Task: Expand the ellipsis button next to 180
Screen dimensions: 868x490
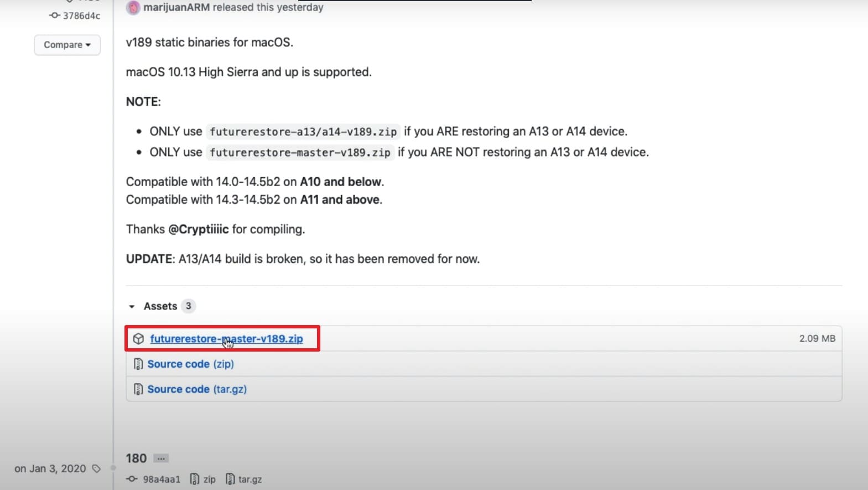Action: click(x=161, y=458)
